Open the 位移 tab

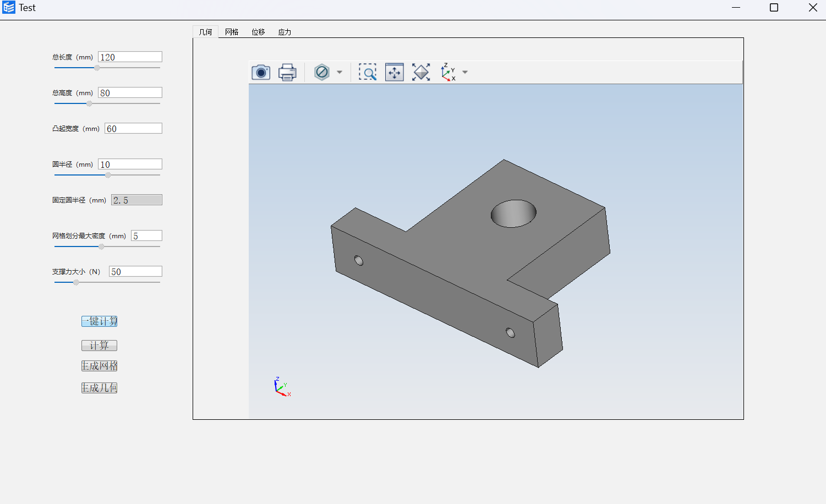tap(259, 32)
